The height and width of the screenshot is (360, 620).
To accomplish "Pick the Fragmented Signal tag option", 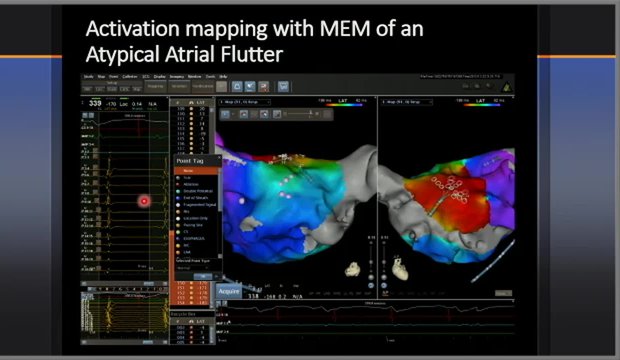I will 199,205.
